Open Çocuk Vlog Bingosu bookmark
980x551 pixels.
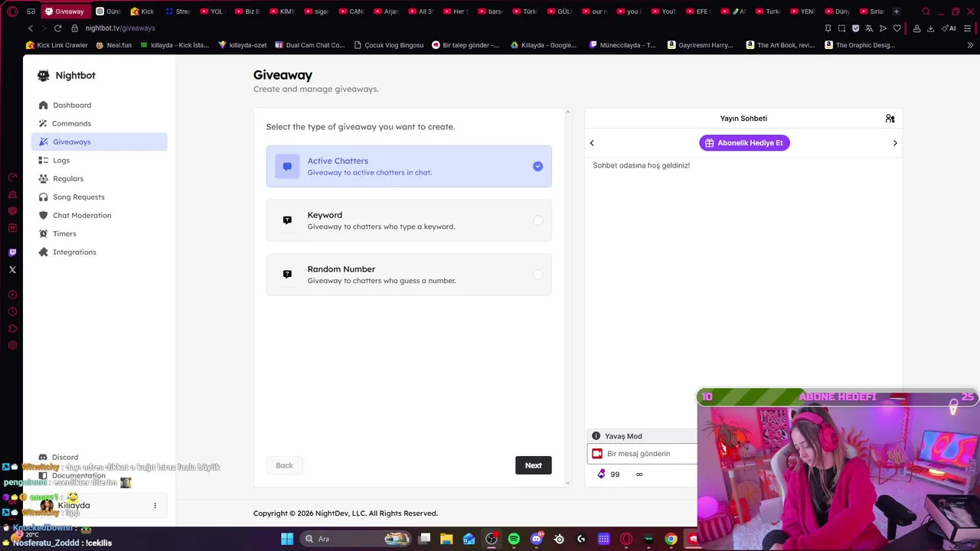pos(388,45)
